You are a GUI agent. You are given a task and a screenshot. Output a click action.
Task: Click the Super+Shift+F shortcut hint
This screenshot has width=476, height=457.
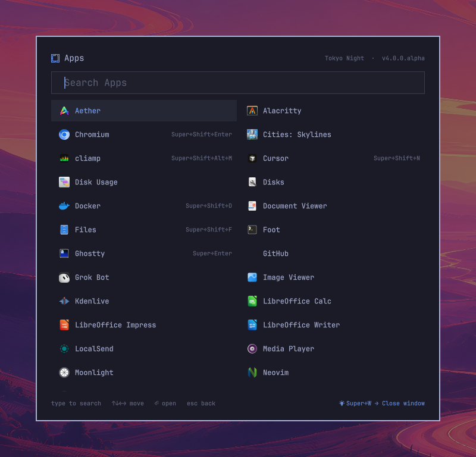(x=209, y=230)
